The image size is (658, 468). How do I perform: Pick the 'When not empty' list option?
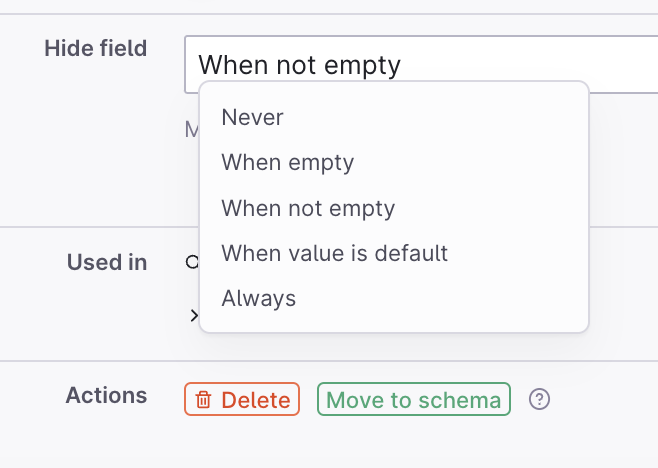308,208
